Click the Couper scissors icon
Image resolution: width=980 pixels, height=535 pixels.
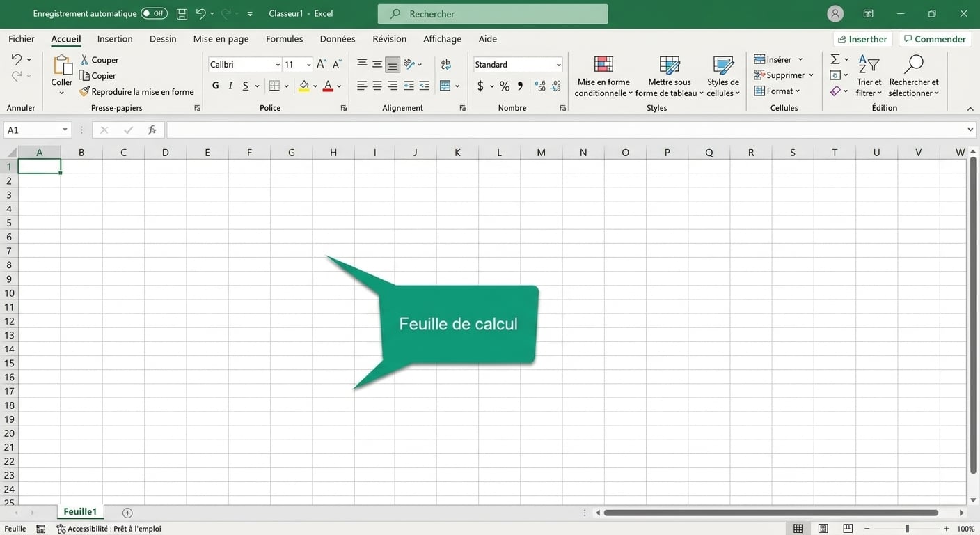(84, 60)
